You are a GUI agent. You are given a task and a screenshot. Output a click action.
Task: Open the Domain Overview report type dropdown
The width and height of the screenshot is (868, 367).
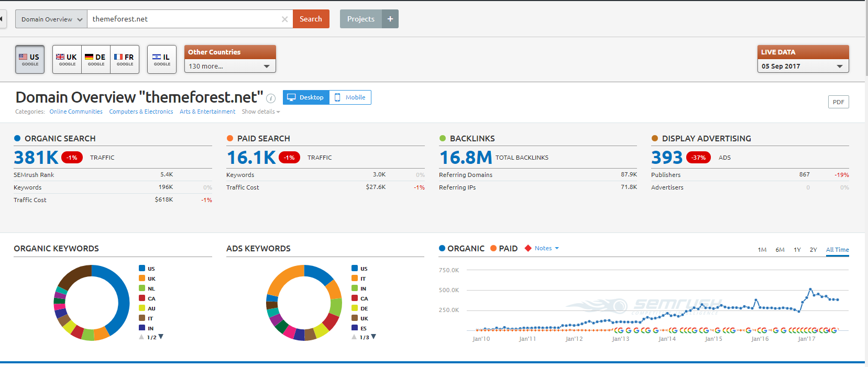click(x=51, y=19)
